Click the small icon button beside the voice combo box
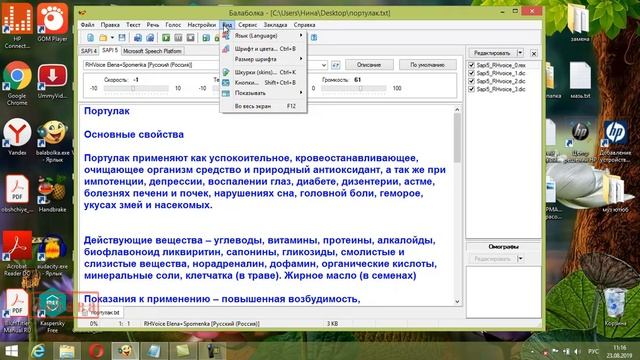The height and width of the screenshot is (360, 640). (x=336, y=65)
